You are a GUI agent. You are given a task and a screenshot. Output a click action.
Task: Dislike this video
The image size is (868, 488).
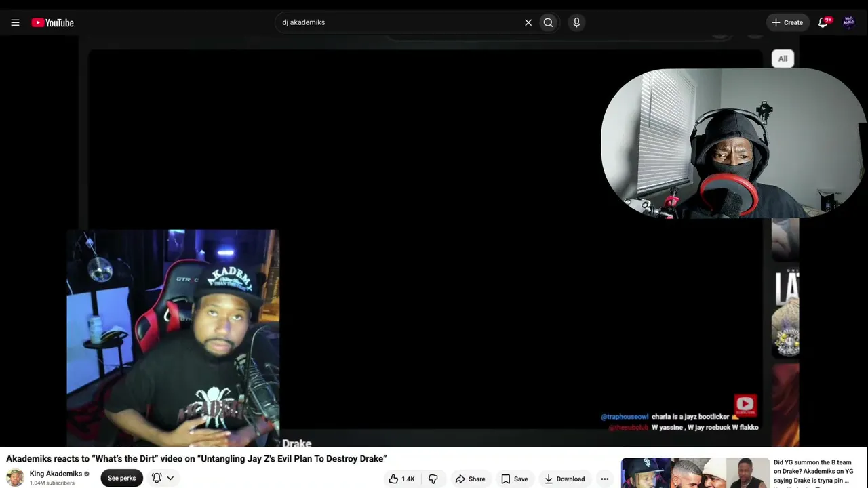tap(433, 479)
